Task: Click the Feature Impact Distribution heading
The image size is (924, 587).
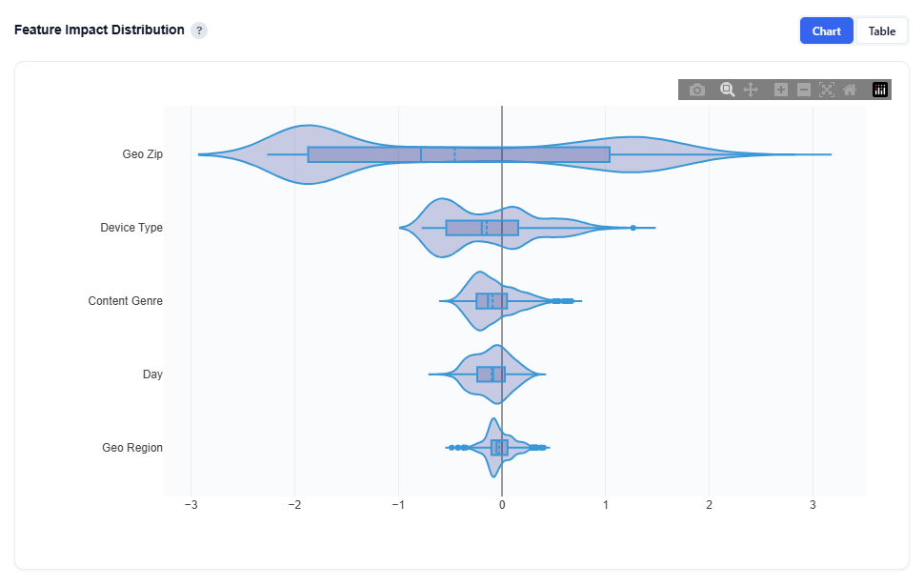Action: pos(99,30)
